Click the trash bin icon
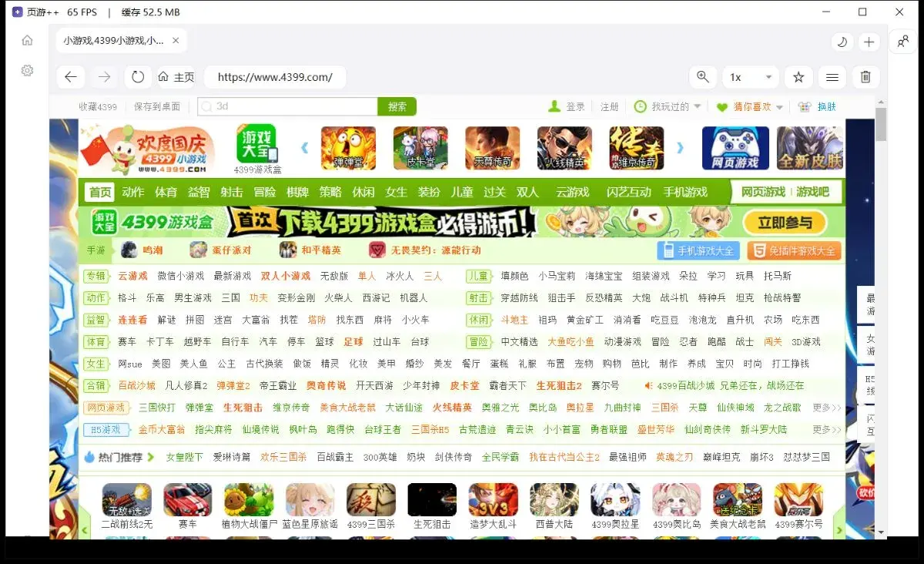This screenshot has width=924, height=564. (x=865, y=77)
